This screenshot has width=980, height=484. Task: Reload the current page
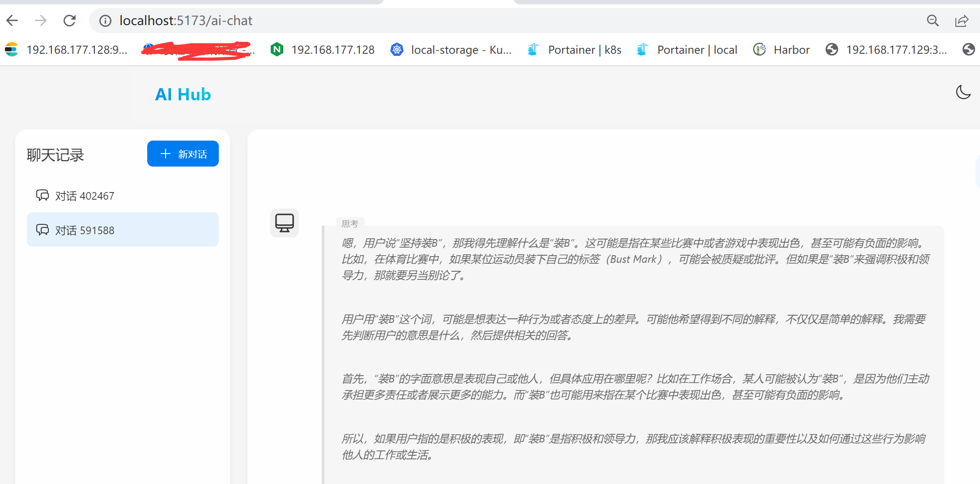(70, 21)
